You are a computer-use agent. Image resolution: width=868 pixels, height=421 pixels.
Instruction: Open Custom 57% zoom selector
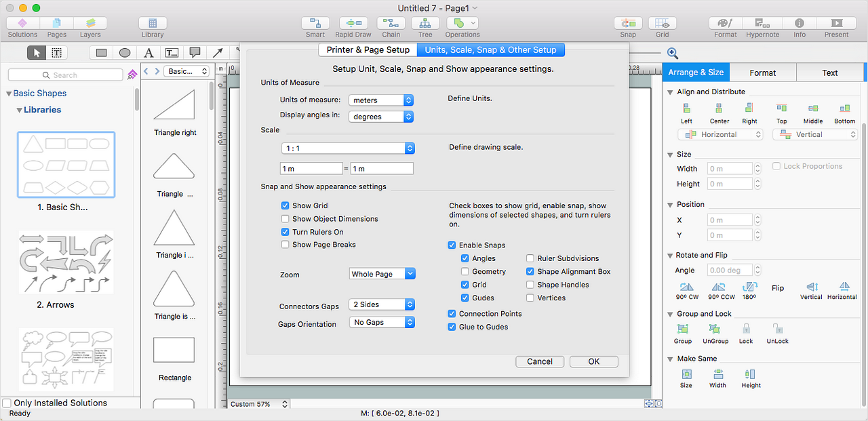[x=259, y=403]
